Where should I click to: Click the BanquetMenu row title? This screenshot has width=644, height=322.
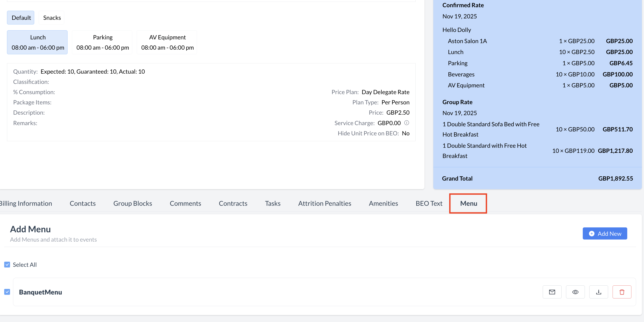41,292
